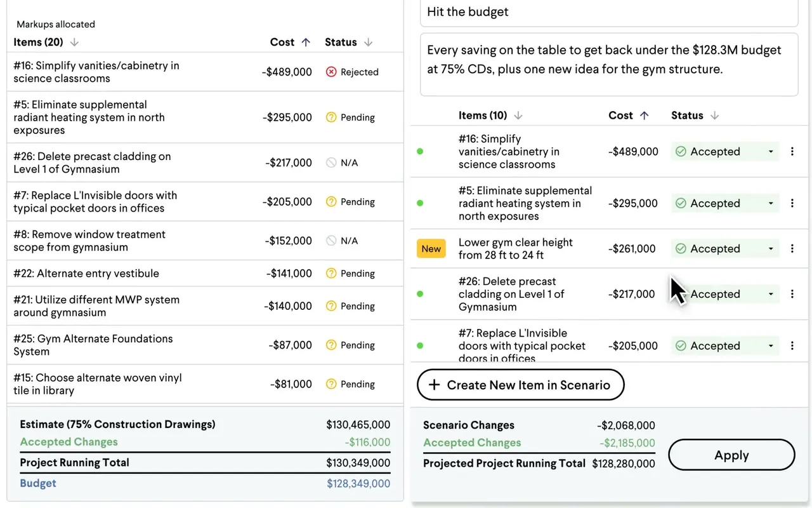This screenshot has width=812, height=508.
Task: Click the Apply button
Action: click(731, 455)
